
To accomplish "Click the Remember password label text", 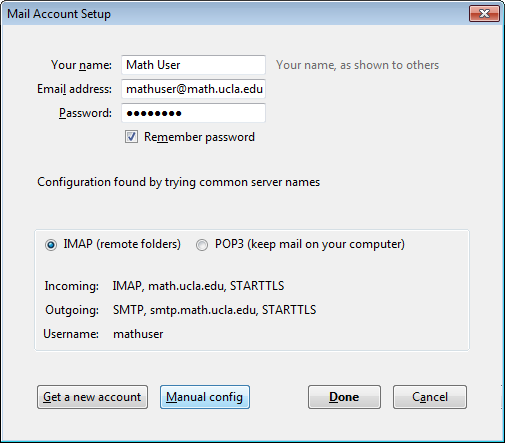I will tap(199, 137).
